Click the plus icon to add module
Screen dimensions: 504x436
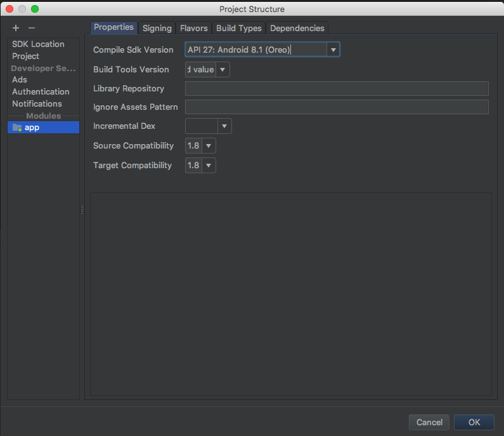[16, 28]
